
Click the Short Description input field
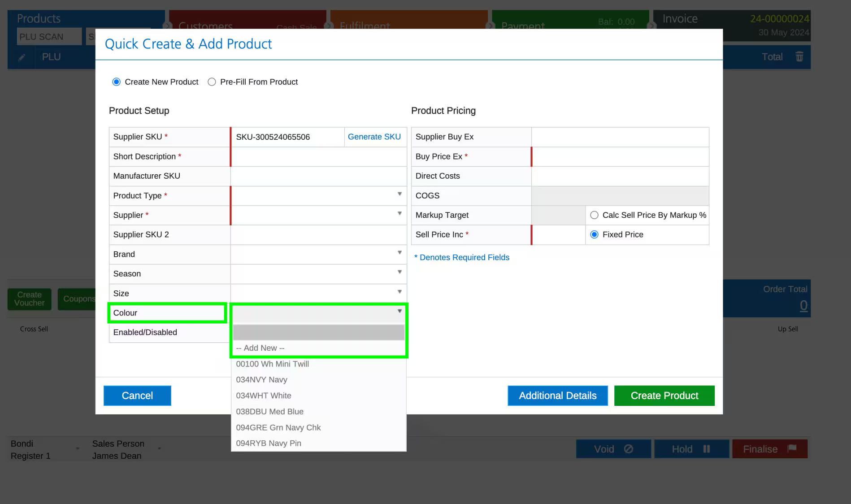coord(319,157)
